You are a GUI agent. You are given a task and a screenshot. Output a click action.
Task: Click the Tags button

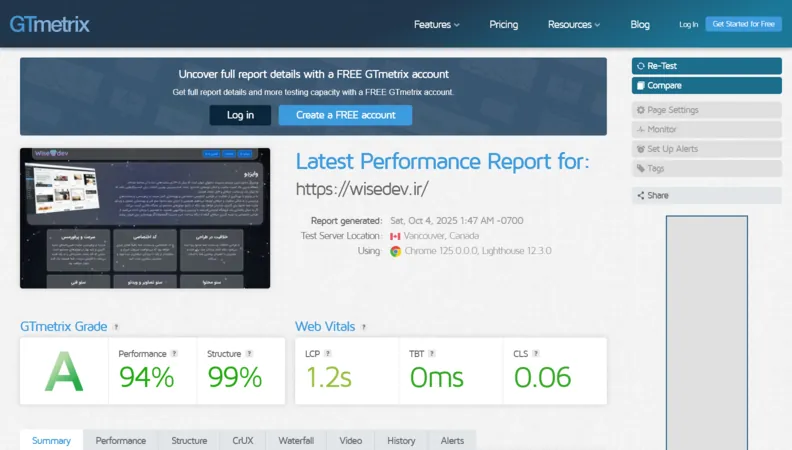pos(707,168)
